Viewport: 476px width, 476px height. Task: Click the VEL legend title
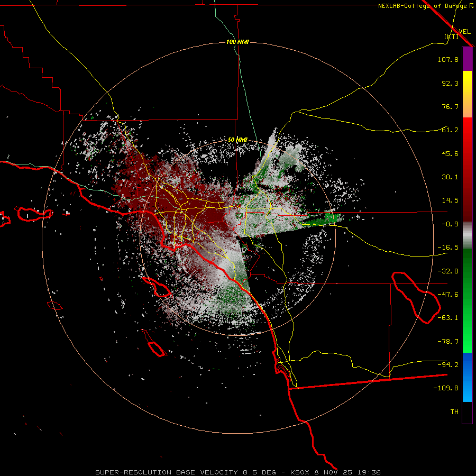[464, 32]
